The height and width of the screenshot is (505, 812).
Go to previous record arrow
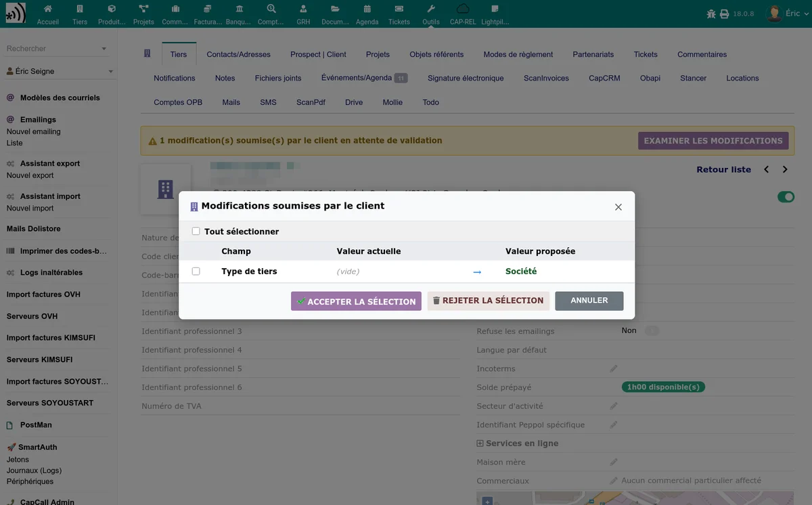click(x=766, y=169)
